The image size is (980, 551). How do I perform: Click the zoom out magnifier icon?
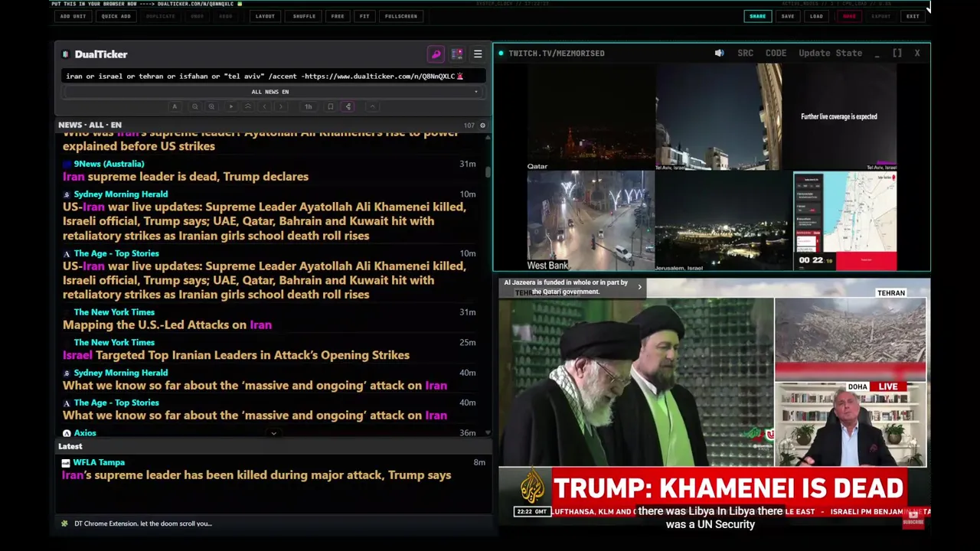coord(195,107)
